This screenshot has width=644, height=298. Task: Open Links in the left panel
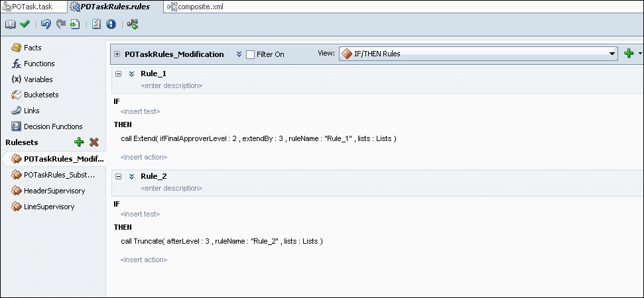[32, 111]
